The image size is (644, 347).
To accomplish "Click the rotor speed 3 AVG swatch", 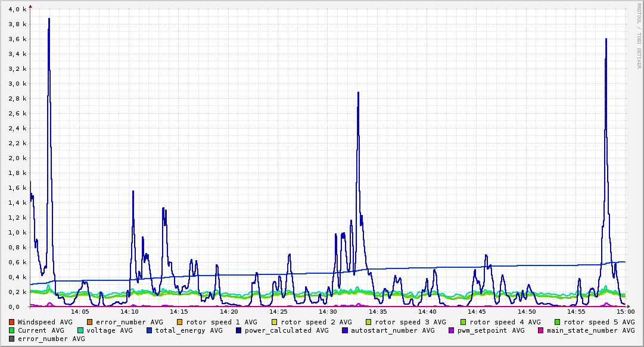I will coord(368,323).
